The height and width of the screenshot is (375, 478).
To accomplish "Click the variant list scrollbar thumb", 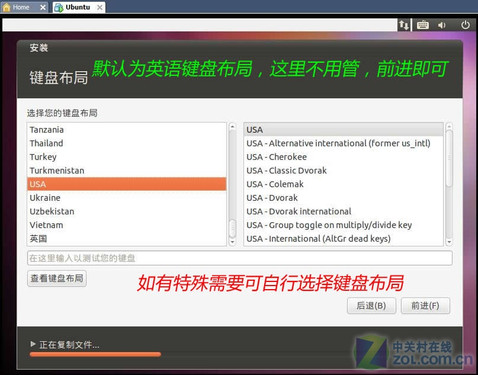I will [x=449, y=158].
